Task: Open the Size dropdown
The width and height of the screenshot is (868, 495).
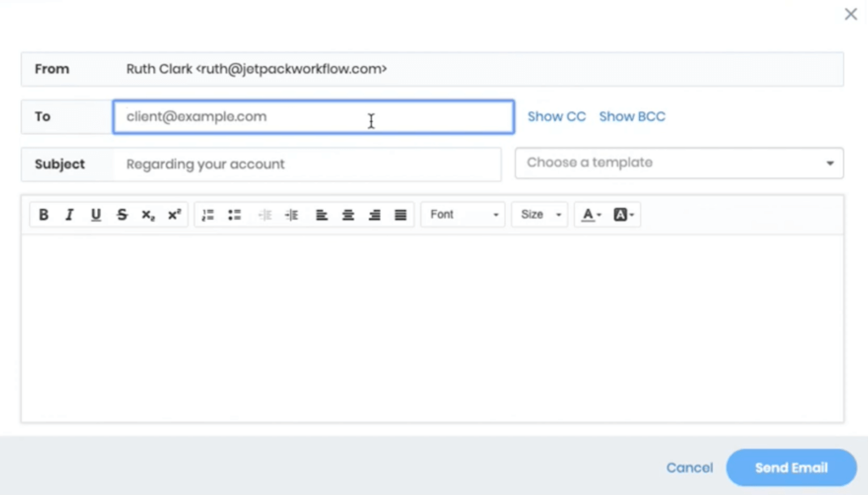Action: coord(540,215)
